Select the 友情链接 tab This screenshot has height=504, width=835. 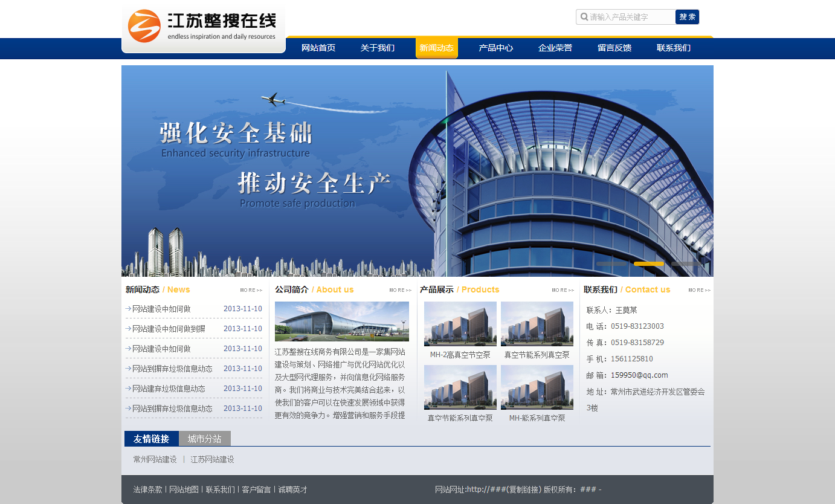click(152, 439)
